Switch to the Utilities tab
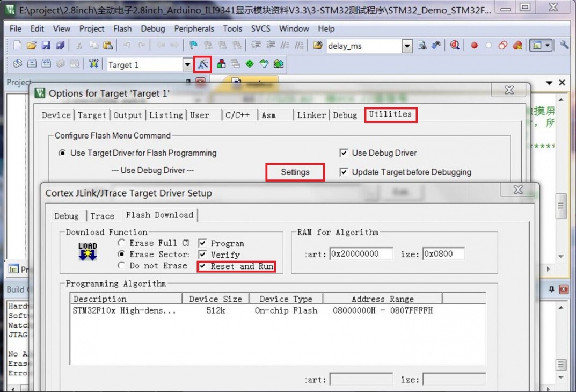Screen dimensions: 576x392 click(x=390, y=114)
